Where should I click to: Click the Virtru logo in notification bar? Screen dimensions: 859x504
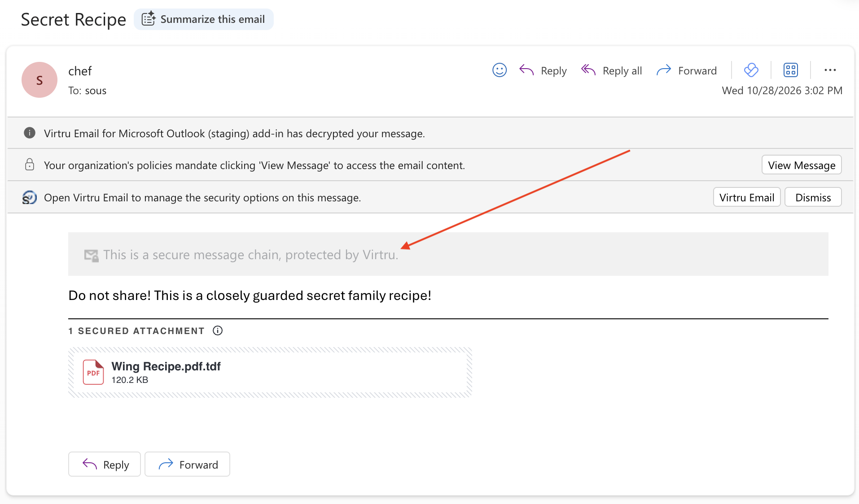[30, 197]
